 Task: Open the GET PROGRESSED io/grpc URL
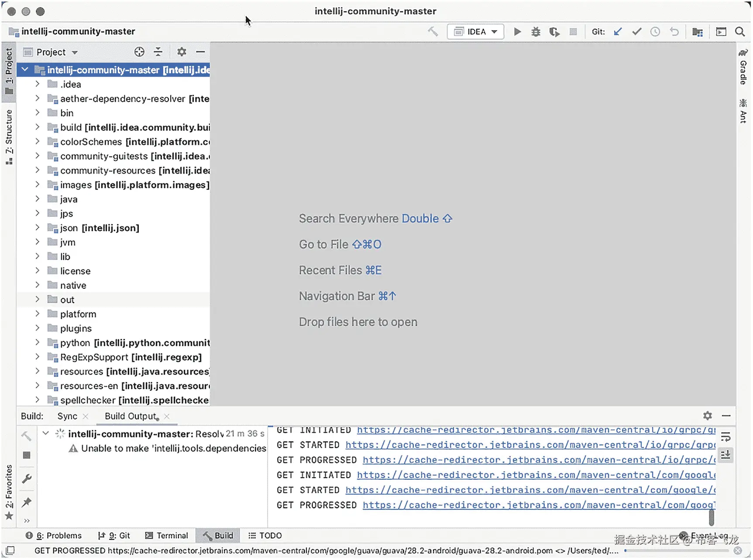coord(539,460)
